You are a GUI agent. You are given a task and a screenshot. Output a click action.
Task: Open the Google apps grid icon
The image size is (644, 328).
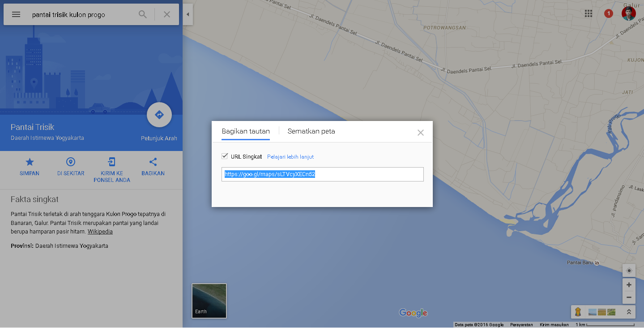coord(588,13)
